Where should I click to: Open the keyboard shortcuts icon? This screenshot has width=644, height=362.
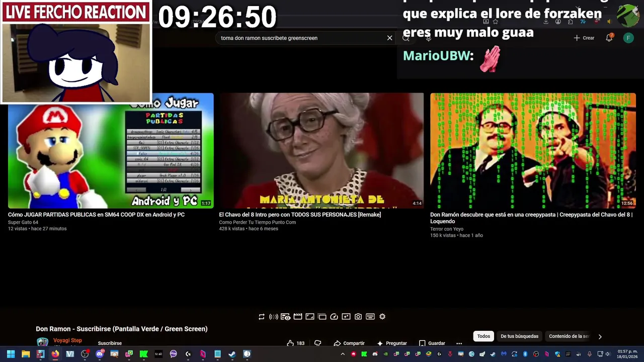(x=370, y=317)
